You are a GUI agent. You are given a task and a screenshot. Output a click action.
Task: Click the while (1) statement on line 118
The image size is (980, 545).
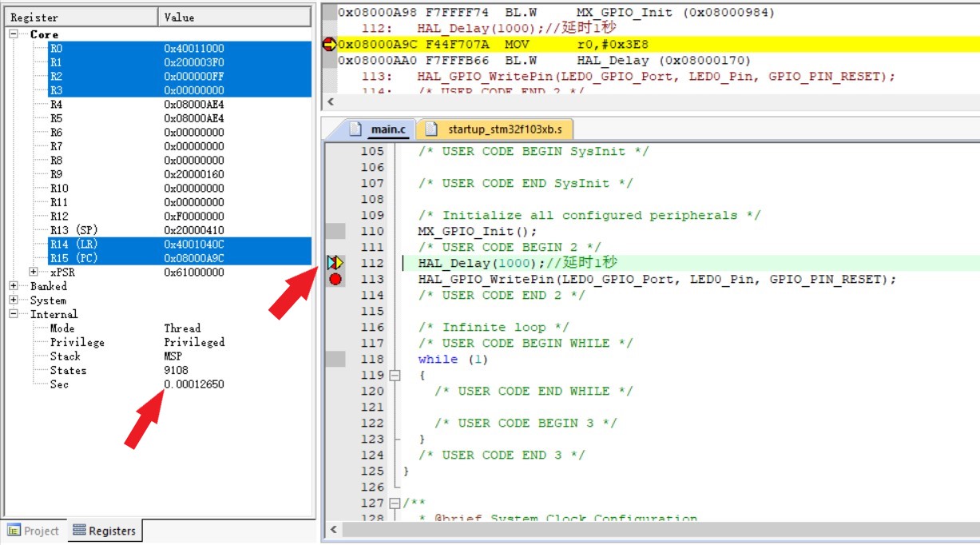coord(453,359)
